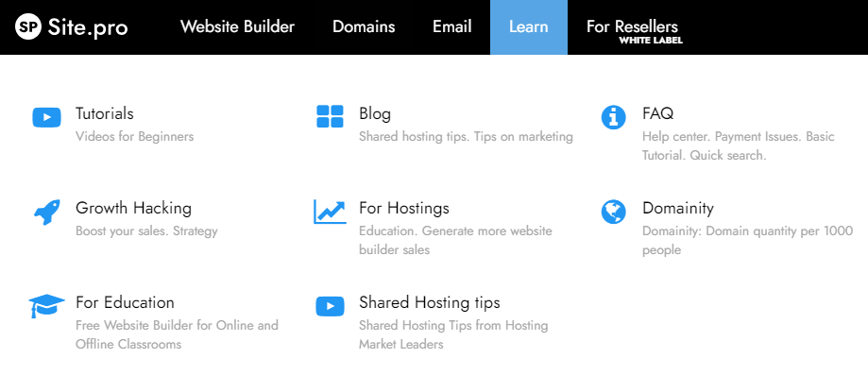Click the Site.pro SP logo icon
The height and width of the screenshot is (392, 868).
point(28,27)
